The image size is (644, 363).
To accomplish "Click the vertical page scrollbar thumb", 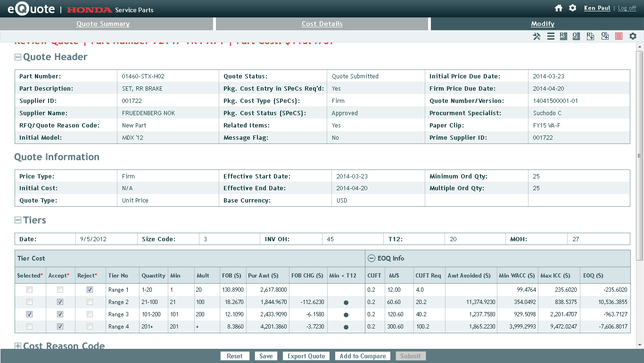I will click(x=640, y=156).
